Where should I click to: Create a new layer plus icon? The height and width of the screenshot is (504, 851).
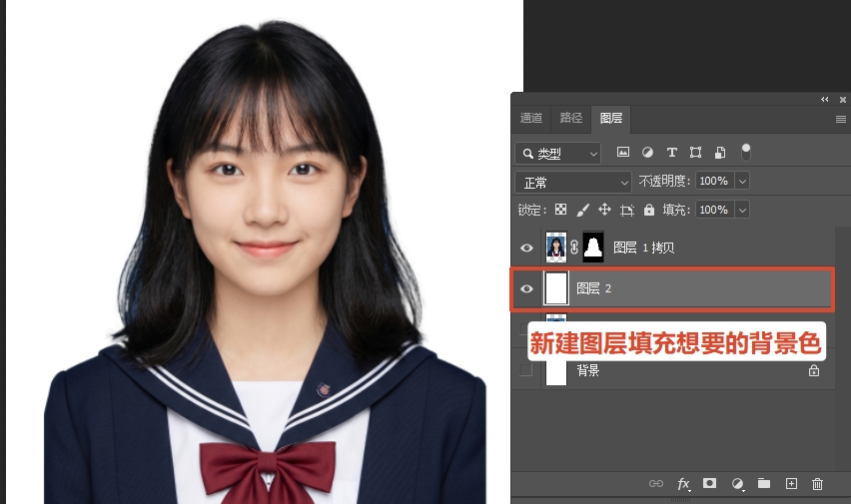click(791, 483)
